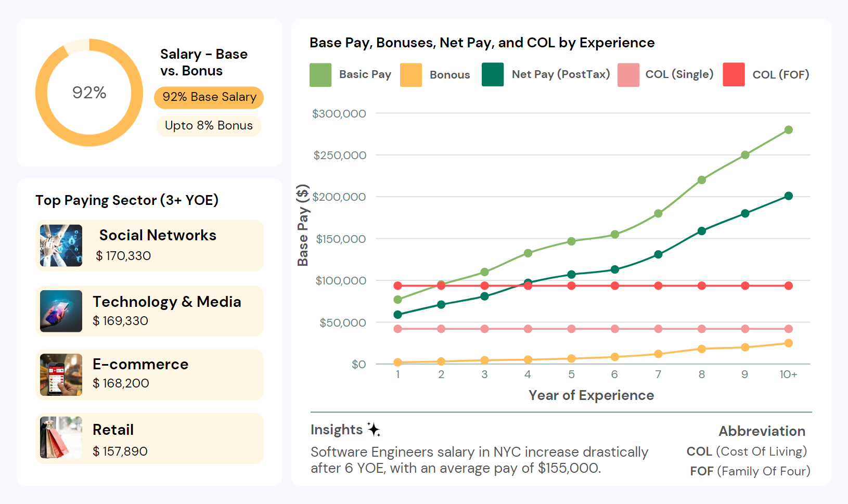Click Basic Pay point at year 8
Image resolution: width=848 pixels, height=504 pixels.
701,180
